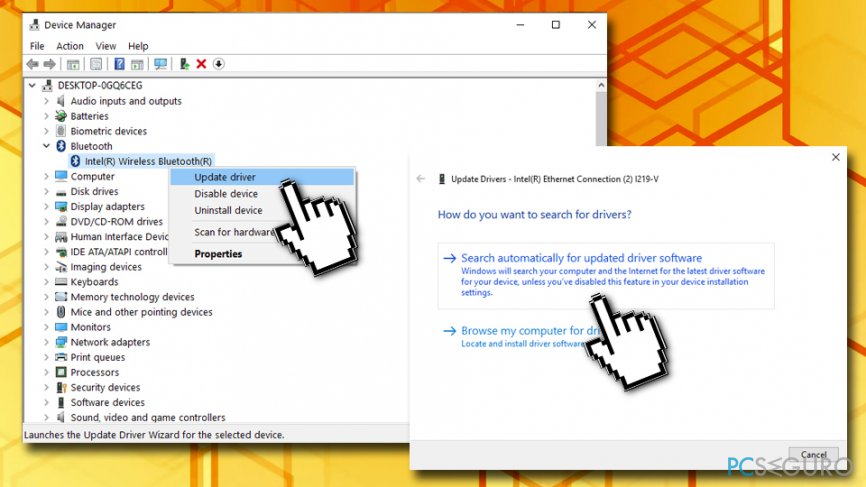Select Human Interface Devices item

coord(119,237)
